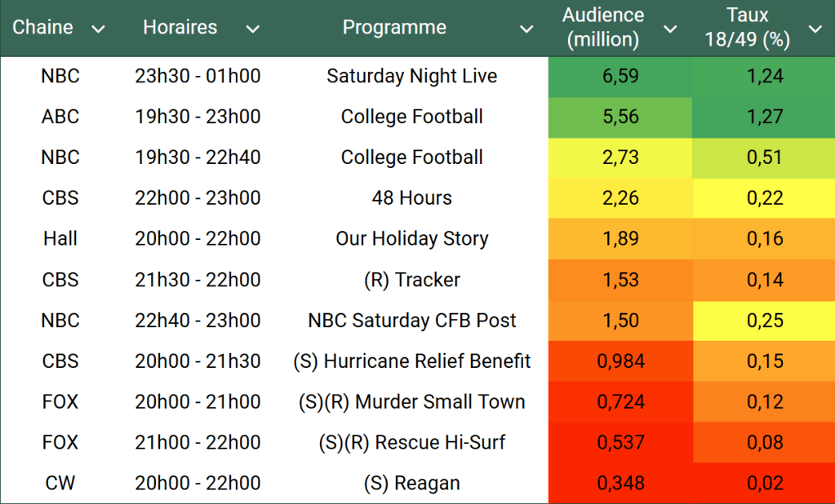The width and height of the screenshot is (835, 504).
Task: Expand the Taux 18/49 (%) column chevron
Action: (x=815, y=29)
